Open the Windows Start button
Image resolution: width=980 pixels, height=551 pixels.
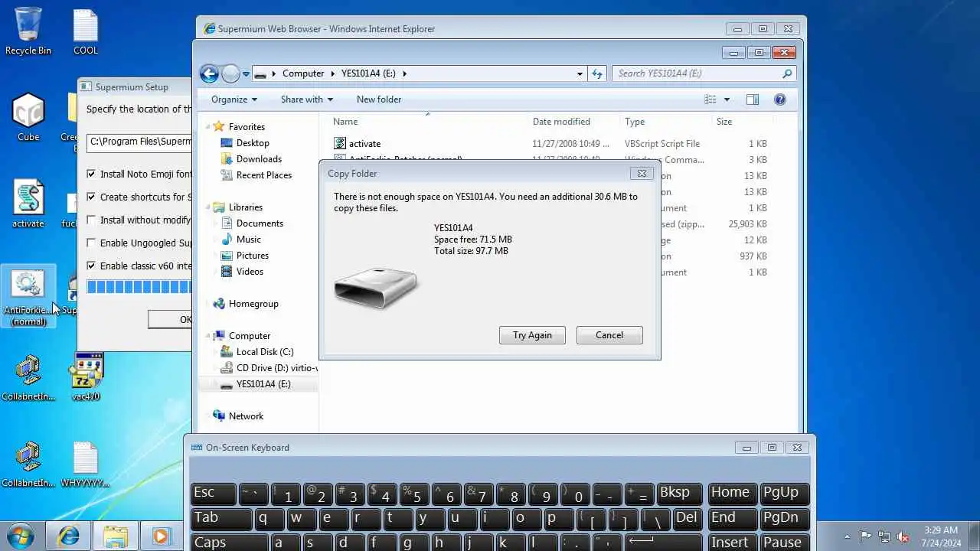21,535
